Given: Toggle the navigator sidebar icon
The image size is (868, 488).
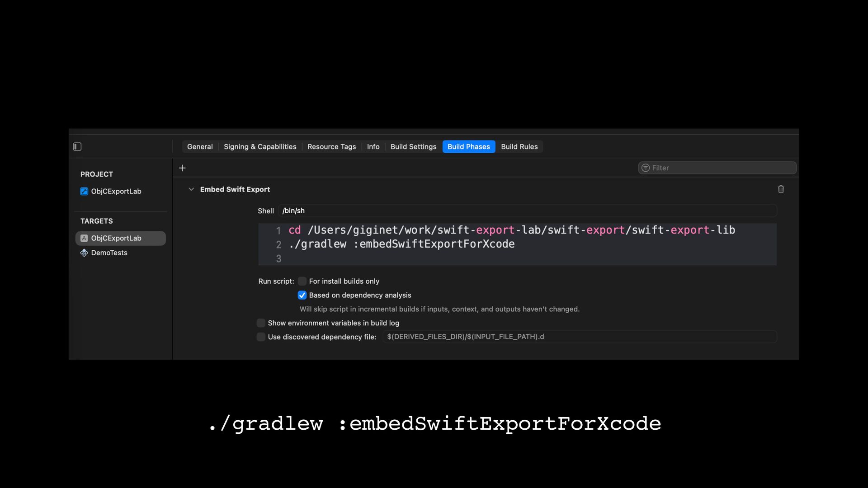Looking at the screenshot, I should tap(77, 146).
